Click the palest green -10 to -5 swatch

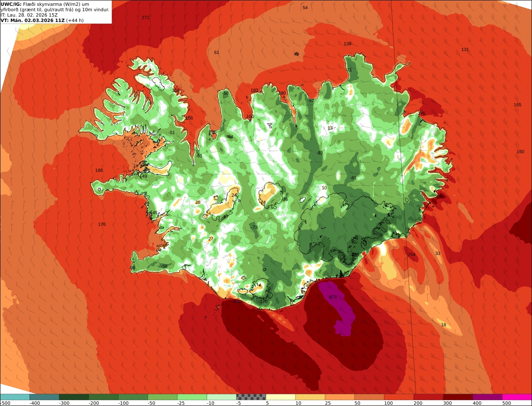tap(222, 397)
